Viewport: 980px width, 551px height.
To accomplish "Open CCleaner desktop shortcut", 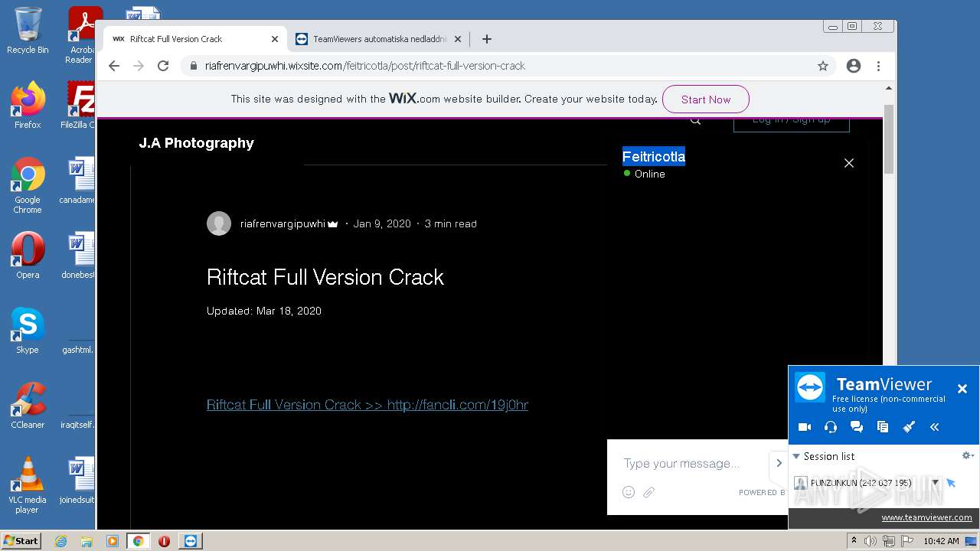I will [28, 406].
